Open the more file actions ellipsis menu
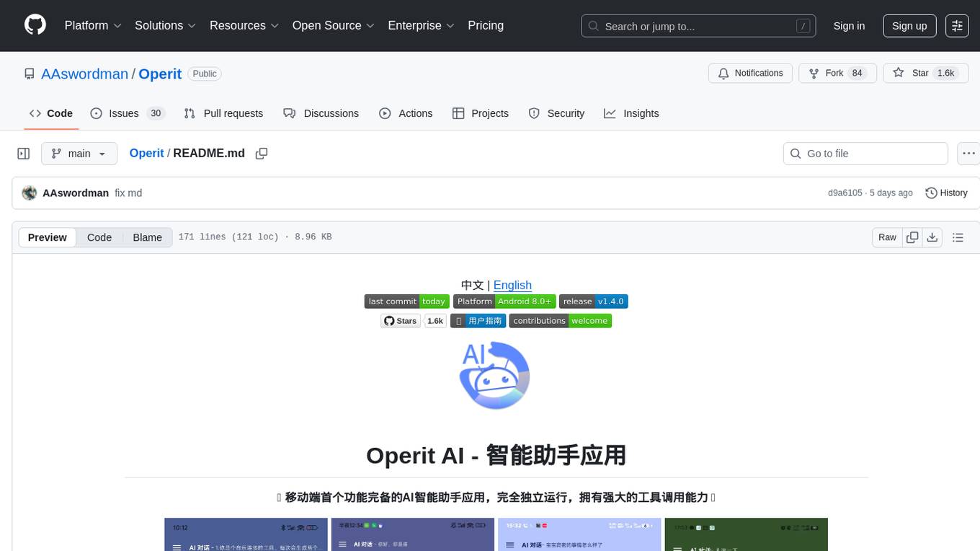The width and height of the screenshot is (980, 551). coord(968,154)
